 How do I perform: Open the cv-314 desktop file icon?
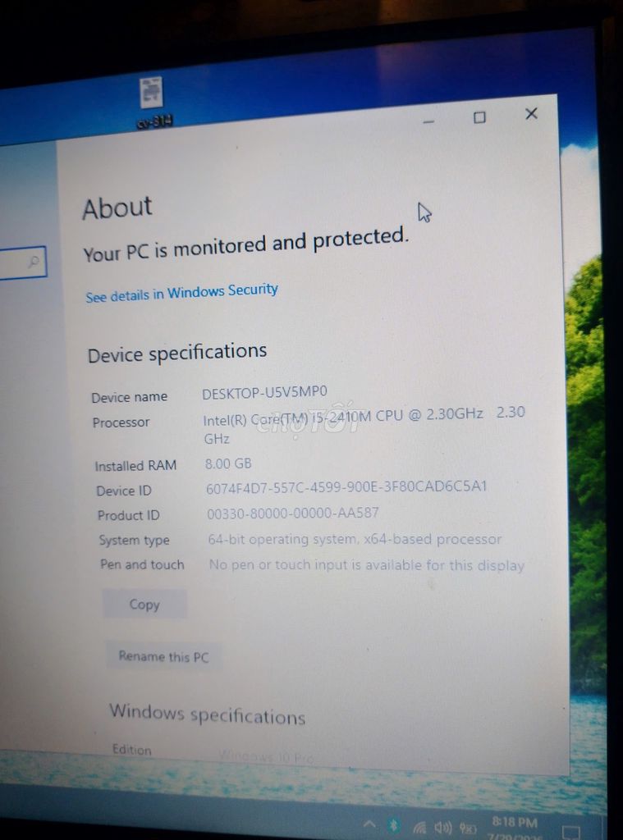click(153, 102)
